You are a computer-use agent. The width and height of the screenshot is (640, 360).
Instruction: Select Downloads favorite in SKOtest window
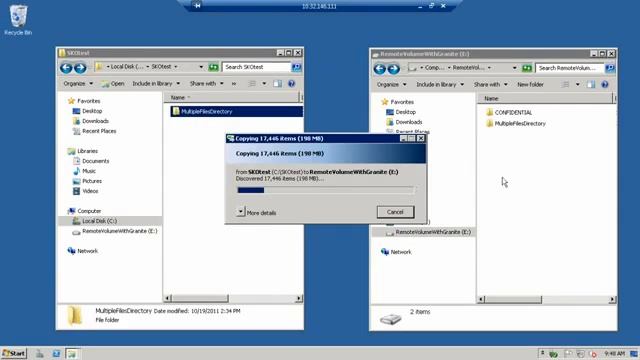[x=91, y=121]
